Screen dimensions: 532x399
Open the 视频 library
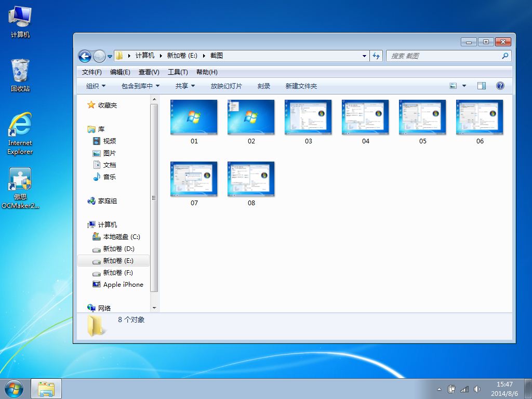[110, 141]
